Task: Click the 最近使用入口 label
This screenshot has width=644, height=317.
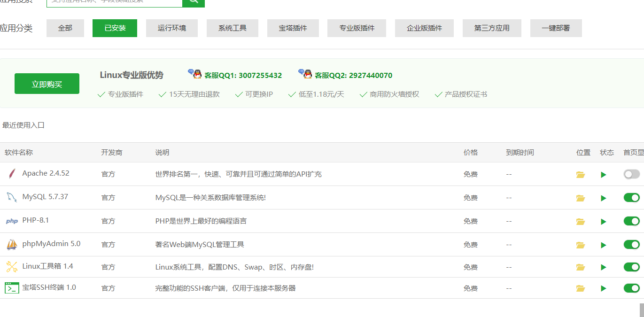Action: [x=23, y=125]
